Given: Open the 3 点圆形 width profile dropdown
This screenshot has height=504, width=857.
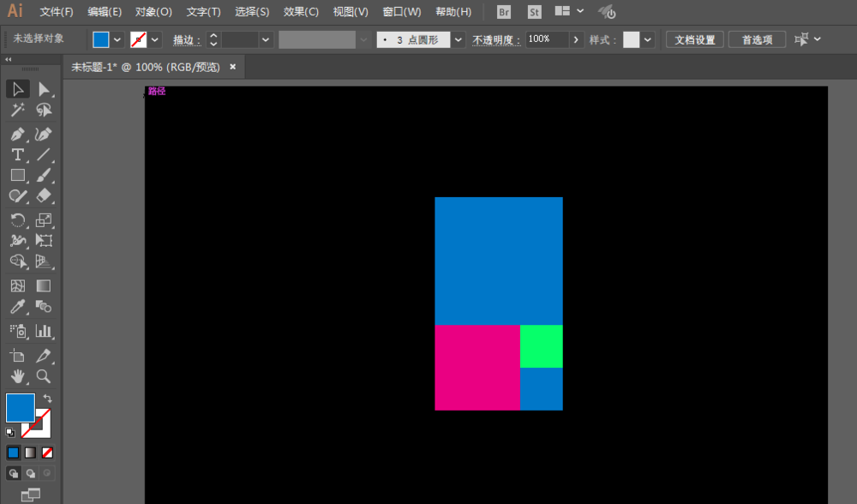Looking at the screenshot, I should click(x=458, y=39).
